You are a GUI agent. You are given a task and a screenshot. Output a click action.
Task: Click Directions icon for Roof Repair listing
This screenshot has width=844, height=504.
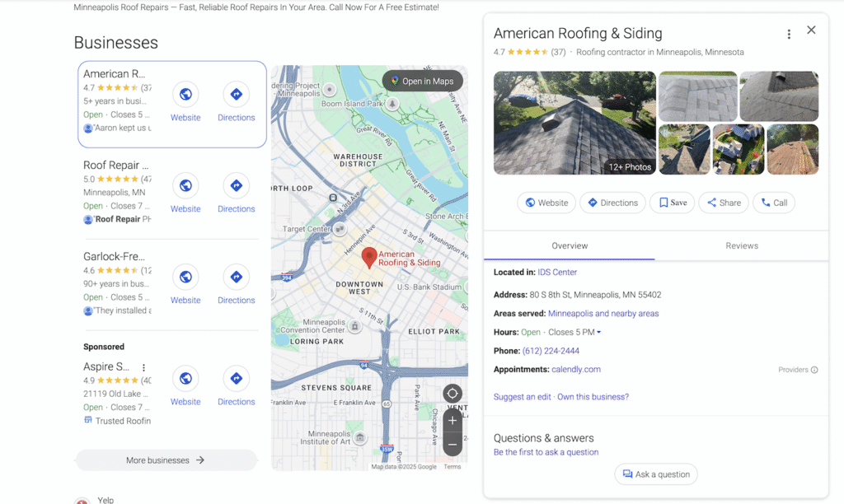[x=237, y=185]
